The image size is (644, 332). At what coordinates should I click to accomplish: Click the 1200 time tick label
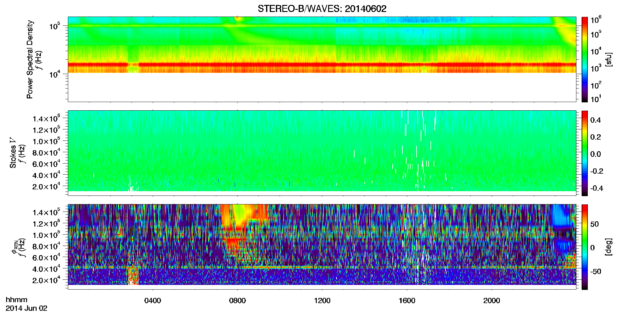pos(322,300)
